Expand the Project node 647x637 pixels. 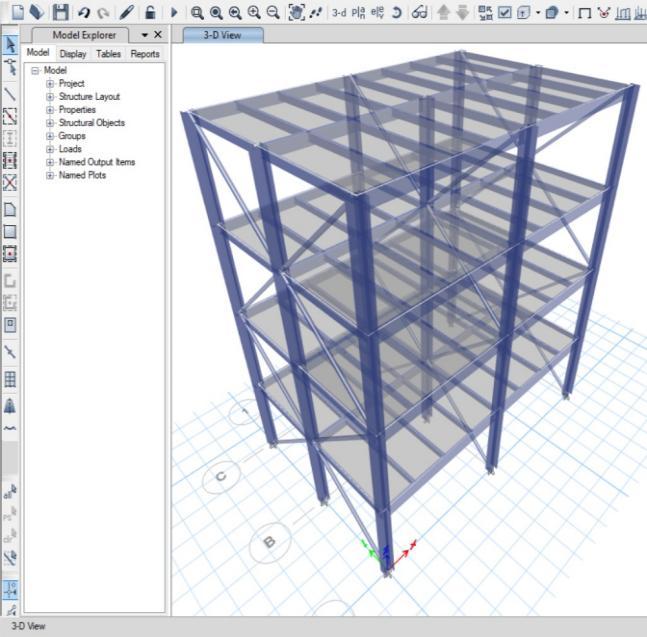click(x=50, y=84)
